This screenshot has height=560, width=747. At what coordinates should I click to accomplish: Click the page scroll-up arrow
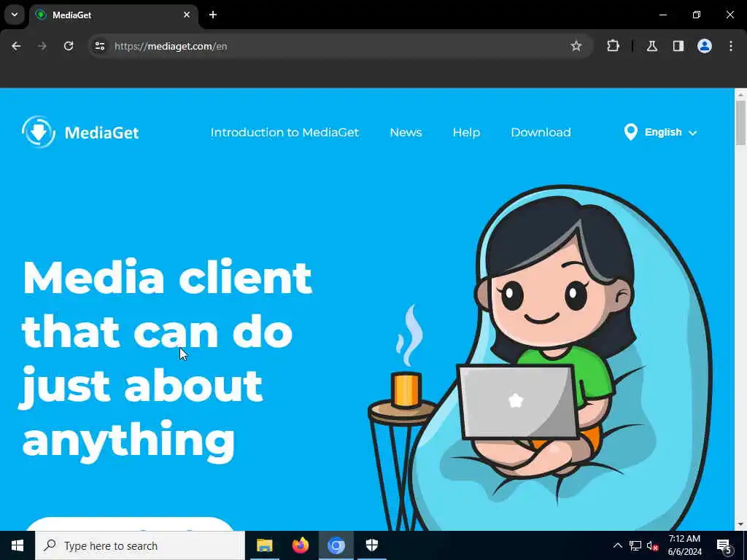tap(740, 94)
